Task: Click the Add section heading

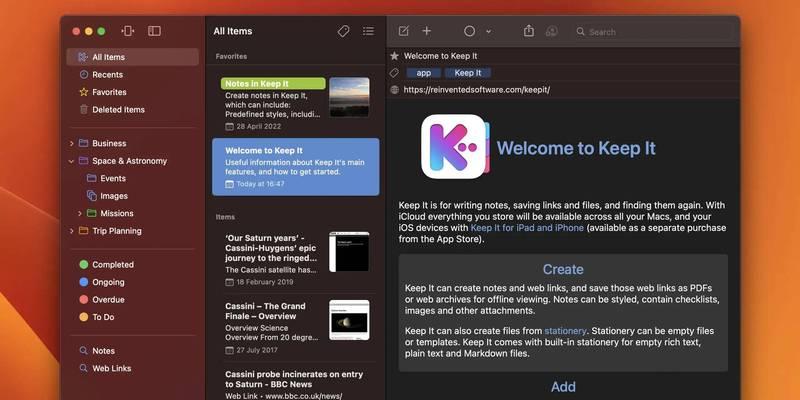Action: [x=563, y=387]
